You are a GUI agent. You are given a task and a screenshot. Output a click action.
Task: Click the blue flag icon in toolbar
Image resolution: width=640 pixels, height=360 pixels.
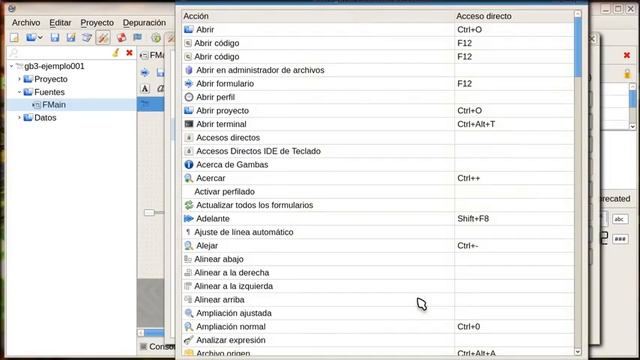[138, 38]
